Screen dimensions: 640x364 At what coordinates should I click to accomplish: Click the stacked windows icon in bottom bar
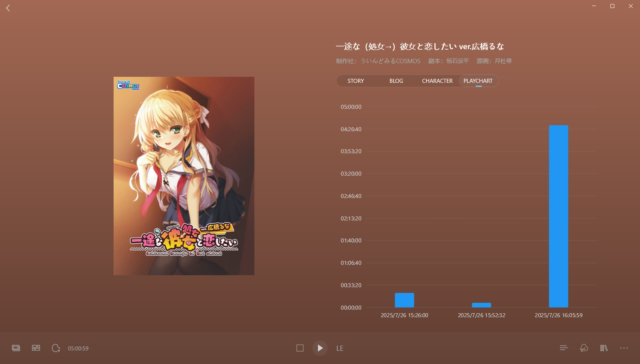16,348
